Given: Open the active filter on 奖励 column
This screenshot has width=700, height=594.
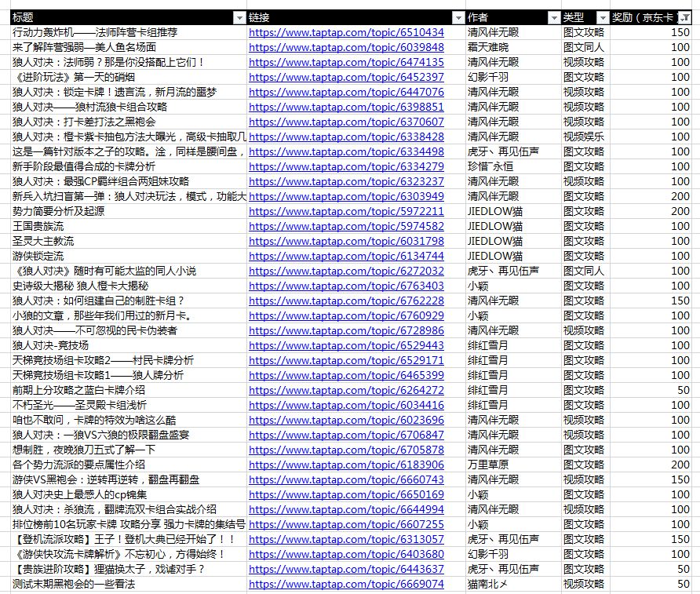Looking at the screenshot, I should pos(684,18).
